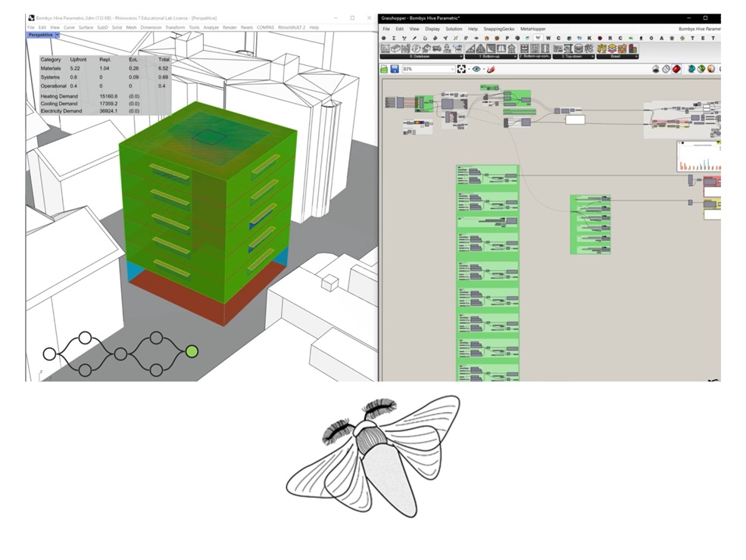Click the truck transport icon in Database panel
The image size is (746, 560).
coord(437,48)
